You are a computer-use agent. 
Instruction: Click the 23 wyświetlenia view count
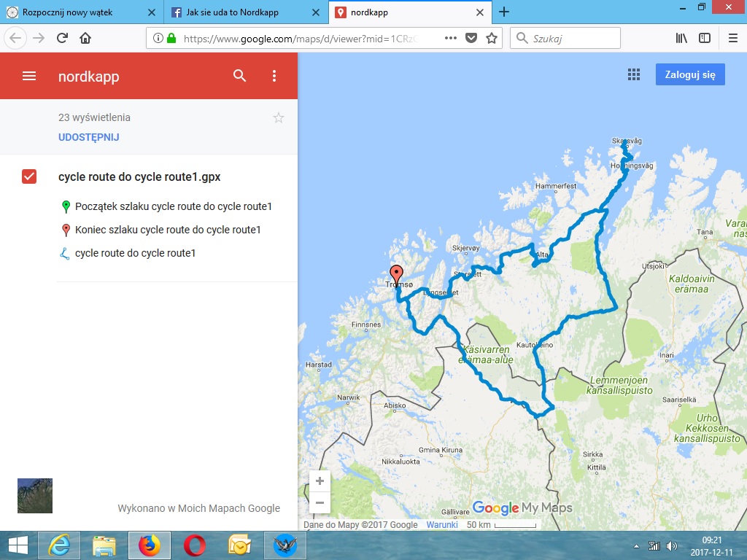click(x=94, y=117)
